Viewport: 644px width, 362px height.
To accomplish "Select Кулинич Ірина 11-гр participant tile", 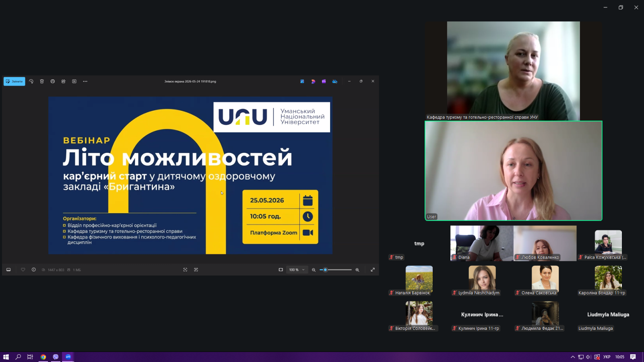I will (x=482, y=315).
